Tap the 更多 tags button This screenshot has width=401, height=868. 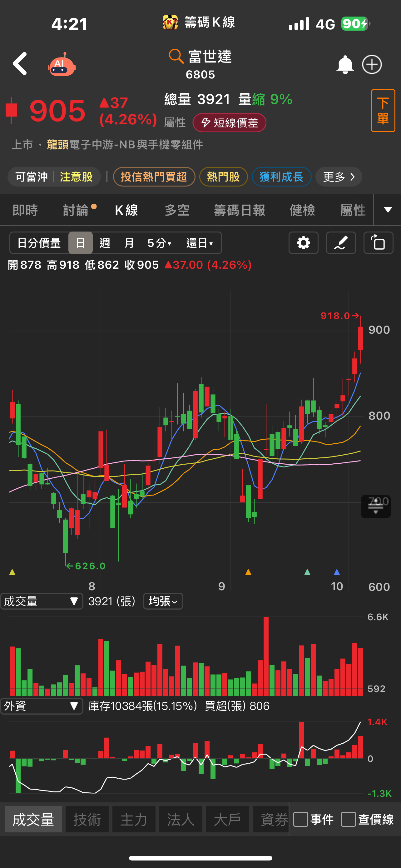tap(339, 177)
